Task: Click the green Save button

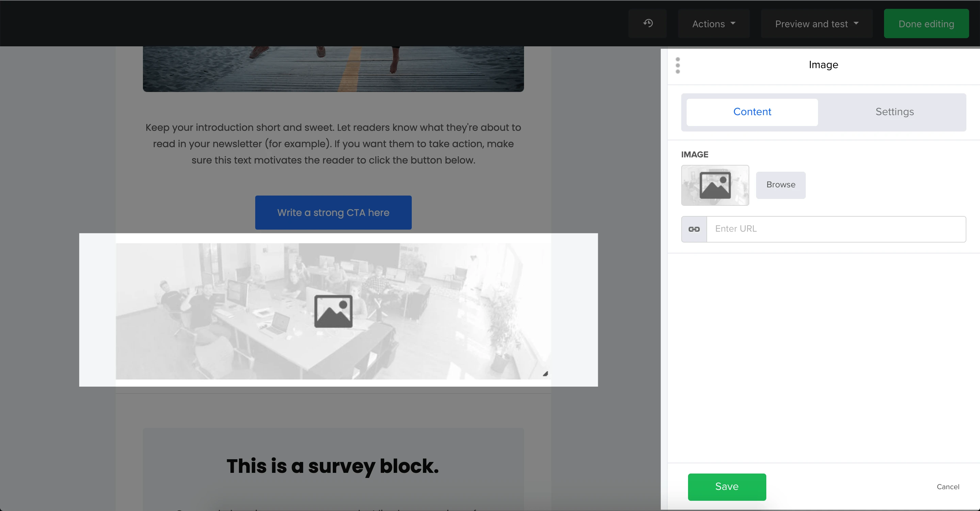Action: pos(726,486)
